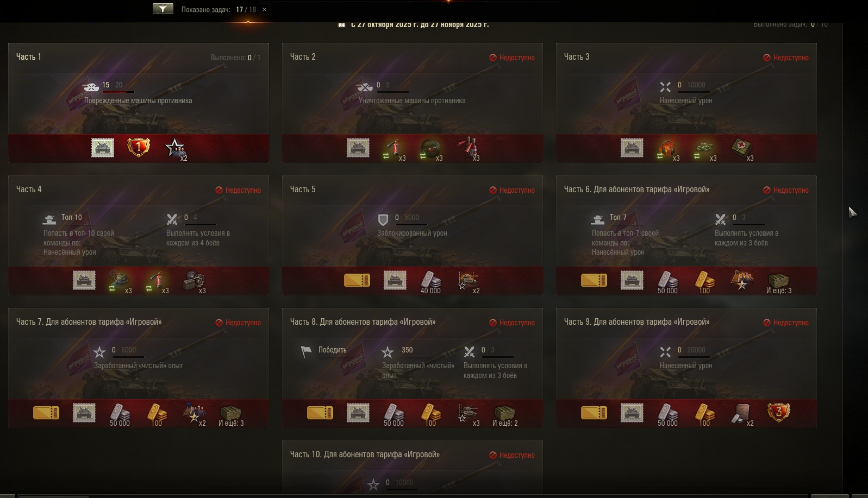The width and height of the screenshot is (868, 498).
Task: Click the crew book reward in Часть 9
Action: tap(741, 414)
